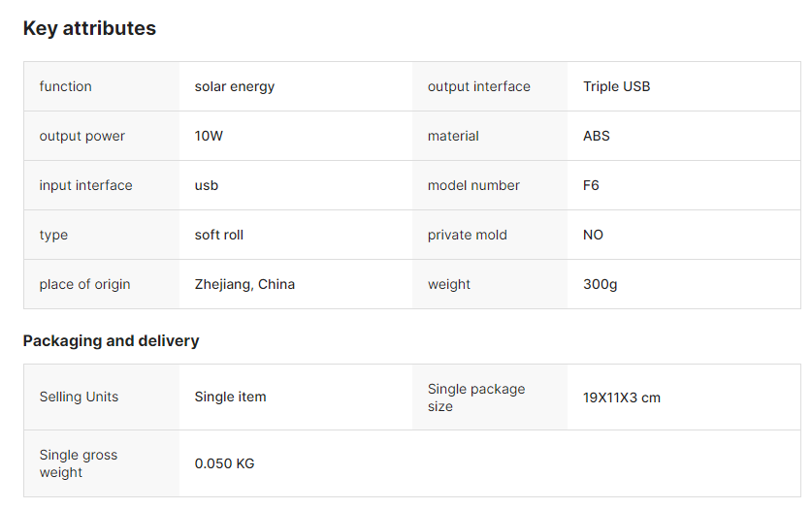Click the 'soft roll' type value
Image resolution: width=812 pixels, height=509 pixels.
(x=218, y=235)
